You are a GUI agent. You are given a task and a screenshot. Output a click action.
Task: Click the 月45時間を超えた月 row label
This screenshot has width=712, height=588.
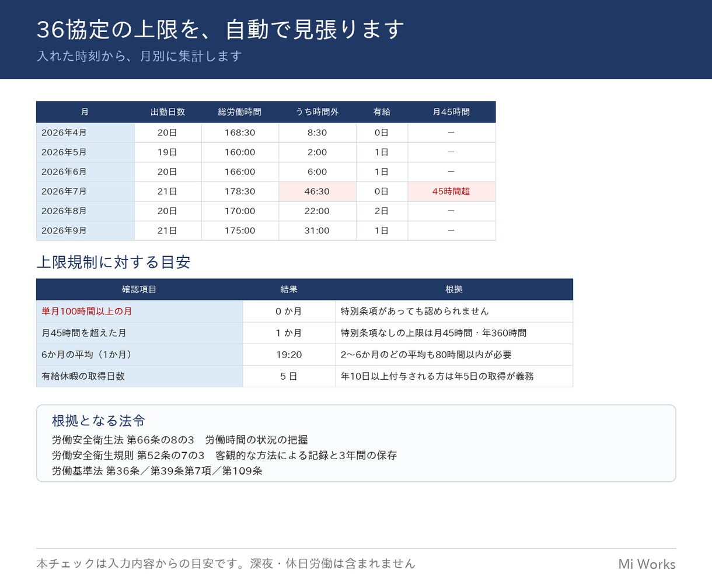tap(139, 333)
